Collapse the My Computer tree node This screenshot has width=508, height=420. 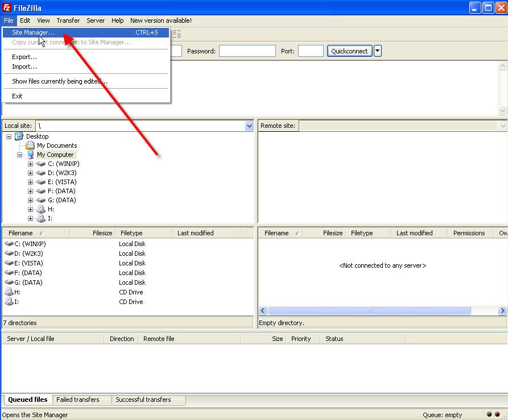tap(20, 155)
